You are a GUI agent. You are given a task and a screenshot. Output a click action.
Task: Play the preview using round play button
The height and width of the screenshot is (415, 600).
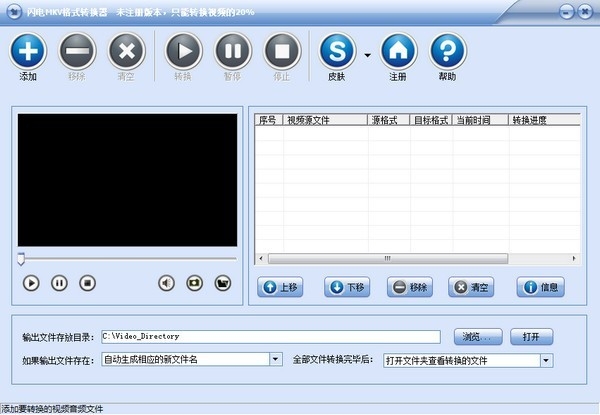[31, 283]
